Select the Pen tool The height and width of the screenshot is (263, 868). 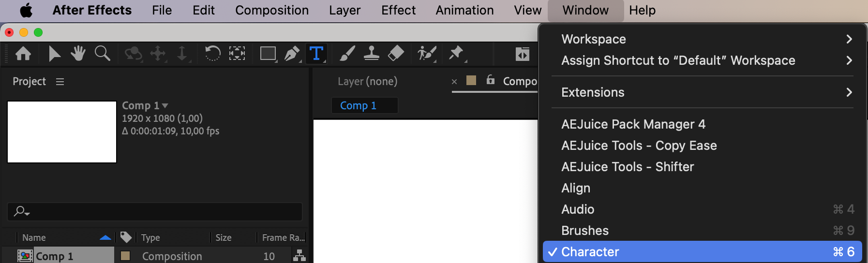[292, 53]
